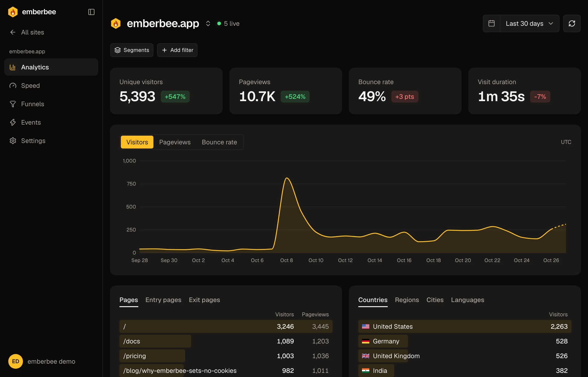Screen dimensions: 588x377
Task: Filter by United States row
Action: [x=465, y=327]
